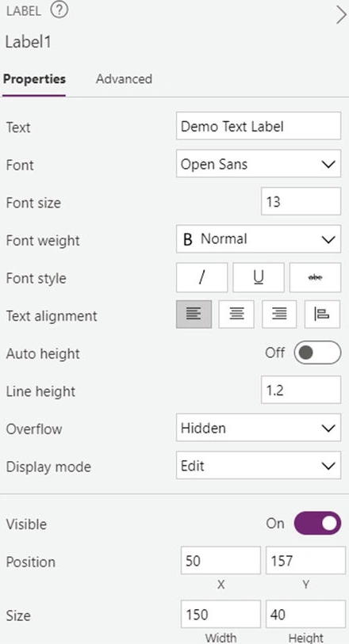
Task: Open the Overflow dropdown set to Hidden
Action: 259,428
